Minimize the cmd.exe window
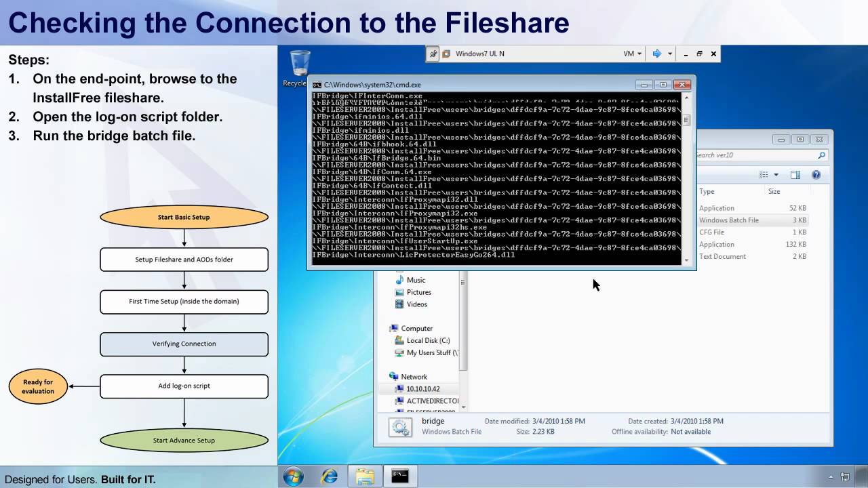 point(644,85)
